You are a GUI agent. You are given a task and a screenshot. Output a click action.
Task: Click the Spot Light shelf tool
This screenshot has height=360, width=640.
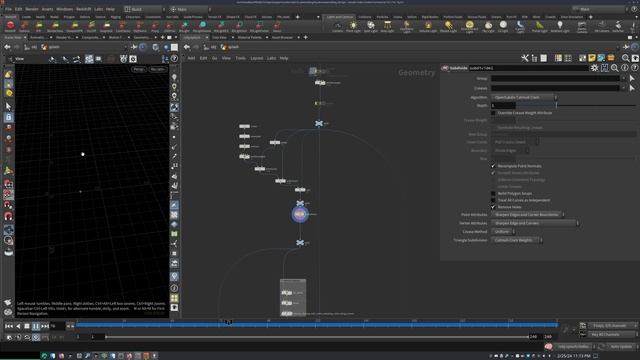pos(371,27)
